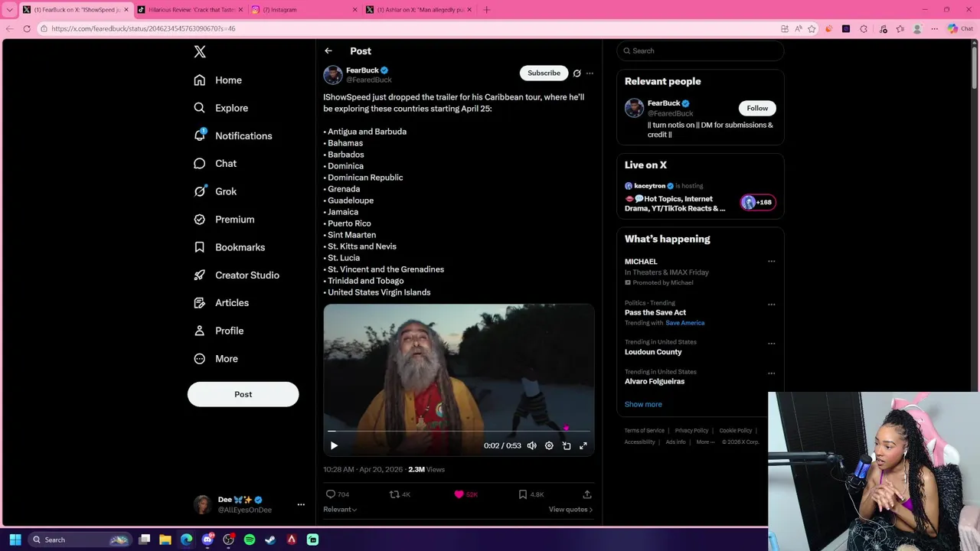
Task: Open the Chat section
Action: [x=215, y=164]
